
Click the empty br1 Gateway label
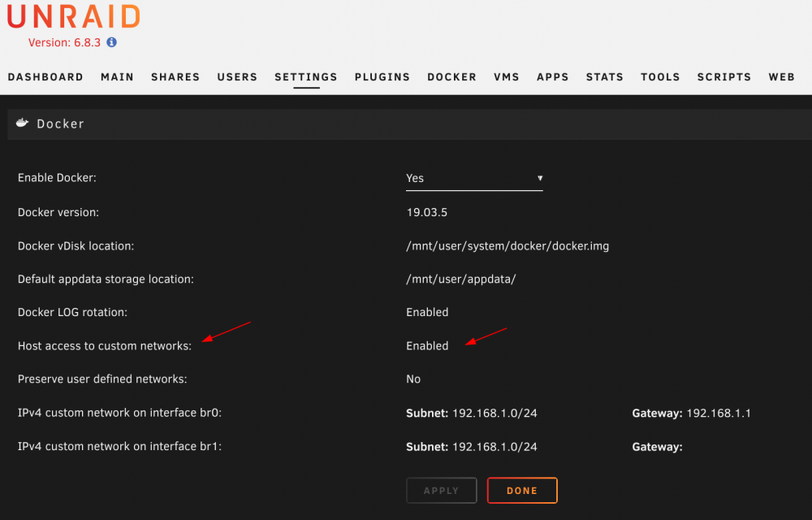point(657,447)
